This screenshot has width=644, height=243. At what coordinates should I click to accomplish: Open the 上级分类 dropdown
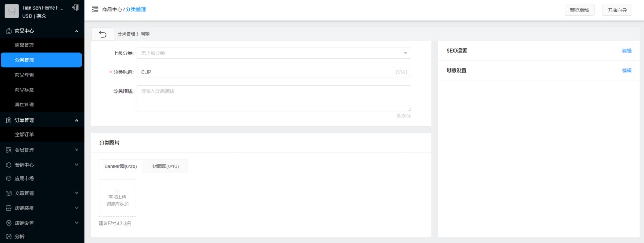[x=274, y=53]
